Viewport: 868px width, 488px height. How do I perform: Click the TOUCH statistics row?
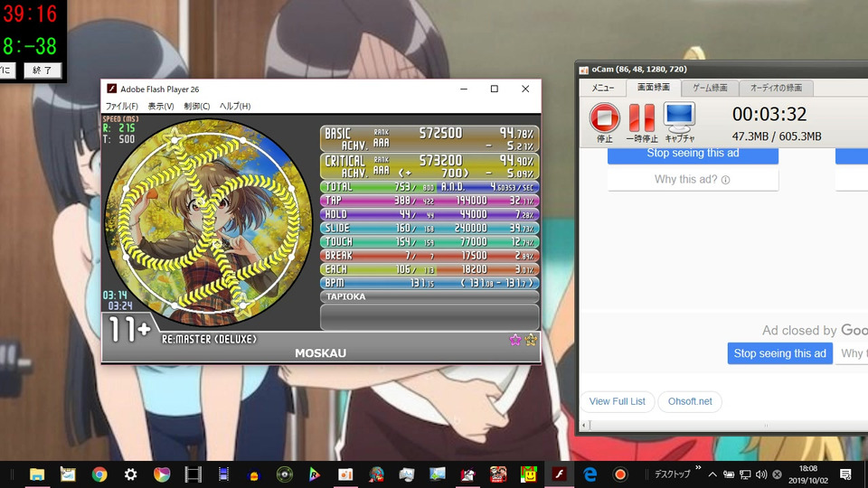tap(429, 242)
